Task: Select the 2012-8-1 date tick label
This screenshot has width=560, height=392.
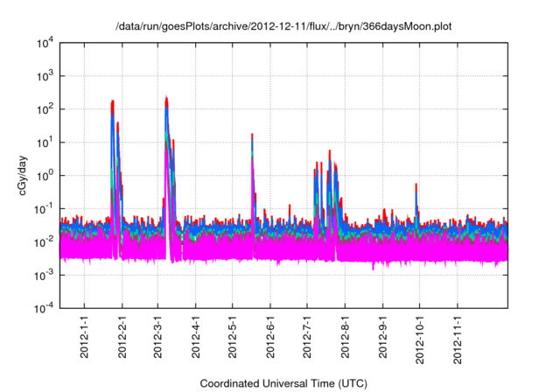Action: pos(344,340)
